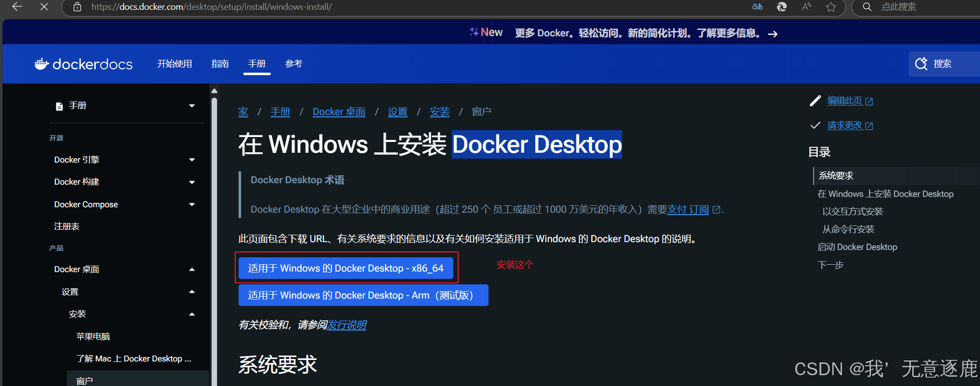Open 开始使用 nav item
The height and width of the screenshot is (386, 980).
click(174, 64)
